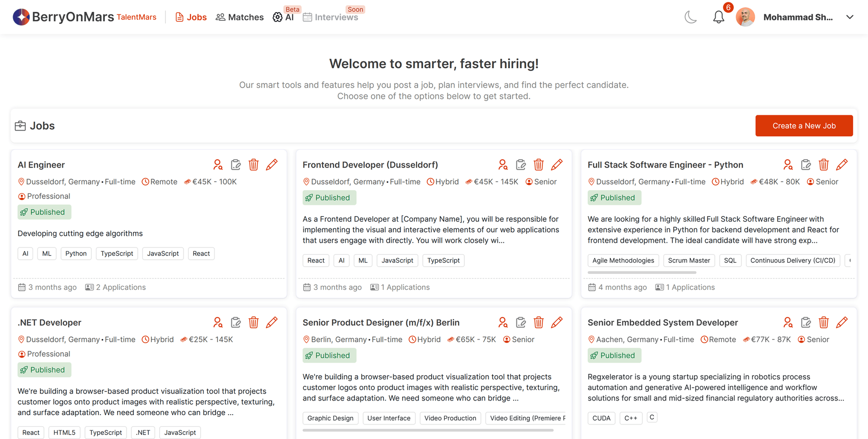Toggle dark mode with moon icon
The image size is (868, 439).
click(x=691, y=17)
